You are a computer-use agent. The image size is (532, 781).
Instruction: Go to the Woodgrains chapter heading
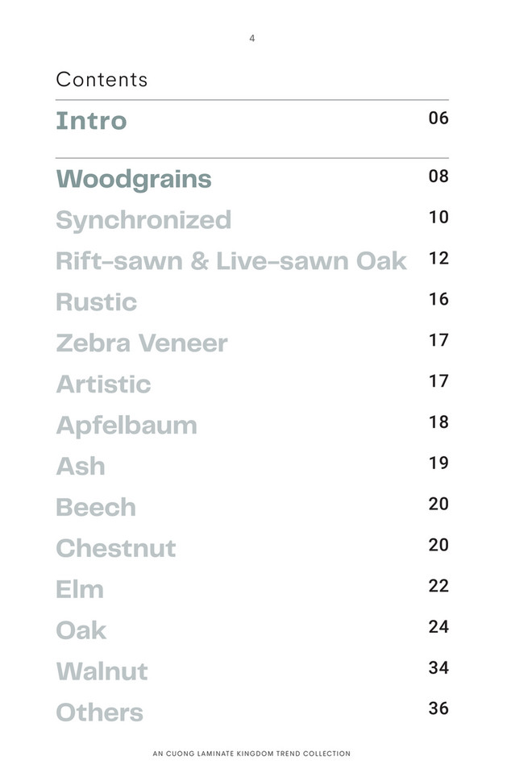click(134, 179)
